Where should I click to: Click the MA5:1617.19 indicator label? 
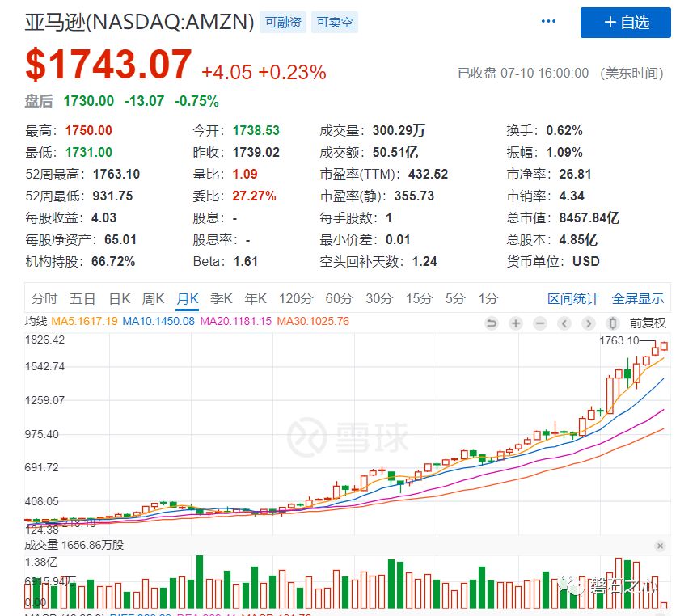tap(84, 321)
